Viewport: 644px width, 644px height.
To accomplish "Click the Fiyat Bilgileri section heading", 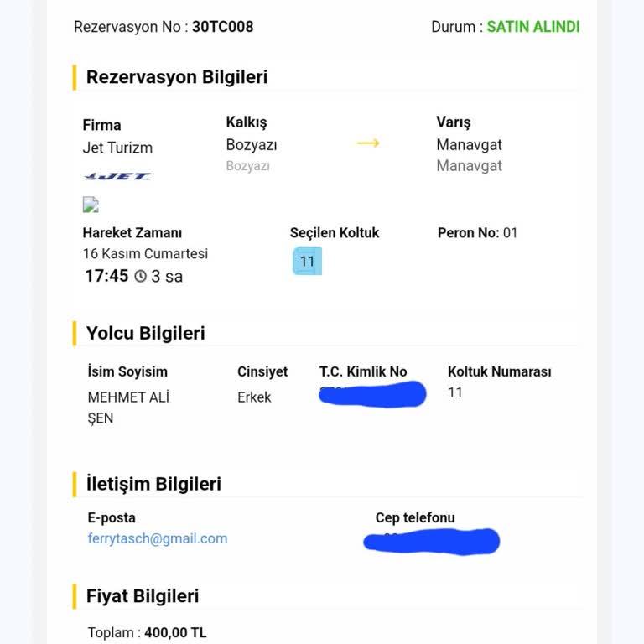I will [x=143, y=596].
